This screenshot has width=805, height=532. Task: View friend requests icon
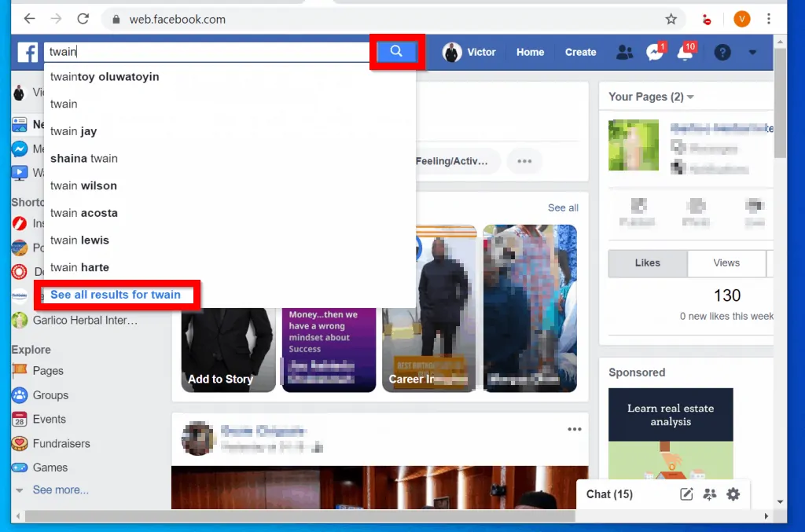pos(625,51)
